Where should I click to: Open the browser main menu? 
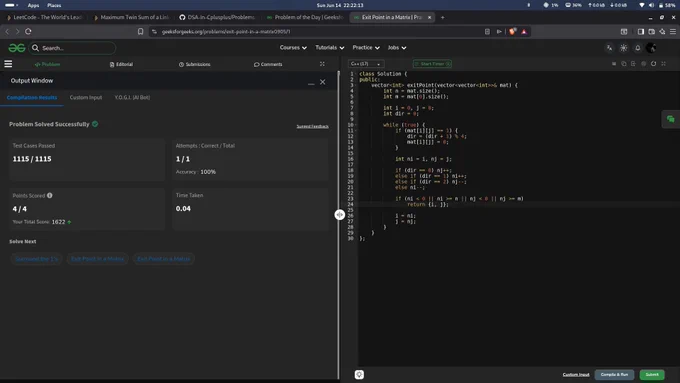(x=673, y=31)
